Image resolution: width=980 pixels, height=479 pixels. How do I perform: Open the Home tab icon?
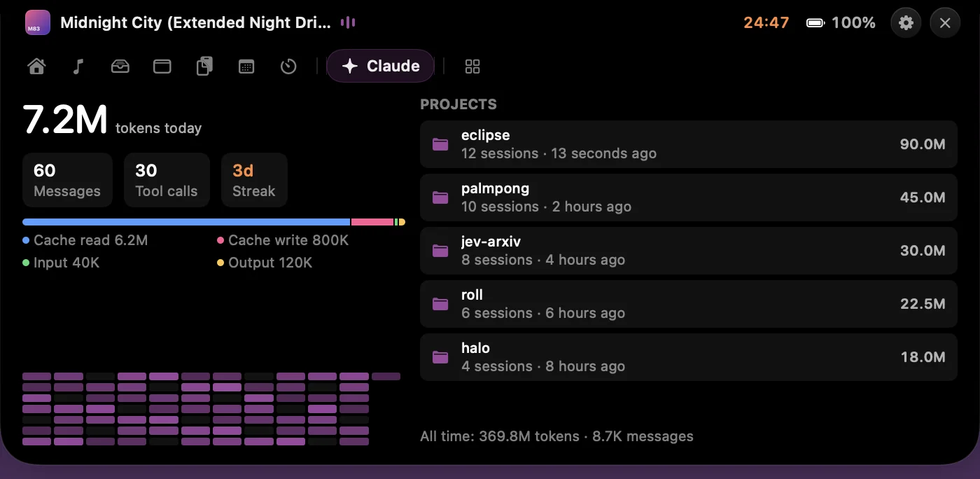[x=36, y=67]
